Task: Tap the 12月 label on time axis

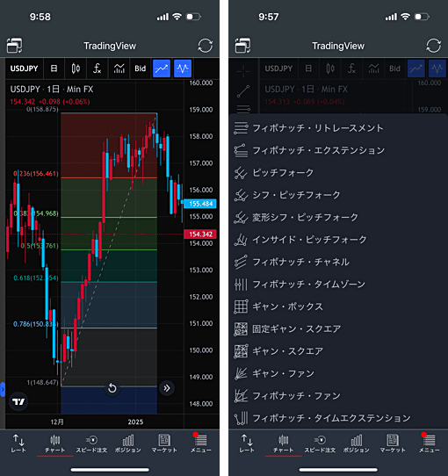Action: pos(57,422)
